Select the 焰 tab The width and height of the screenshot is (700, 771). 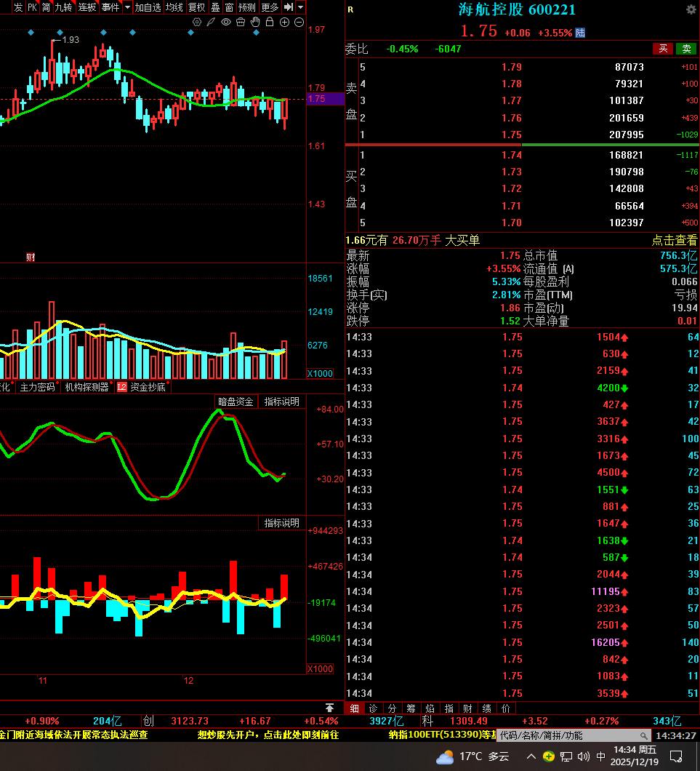430,708
